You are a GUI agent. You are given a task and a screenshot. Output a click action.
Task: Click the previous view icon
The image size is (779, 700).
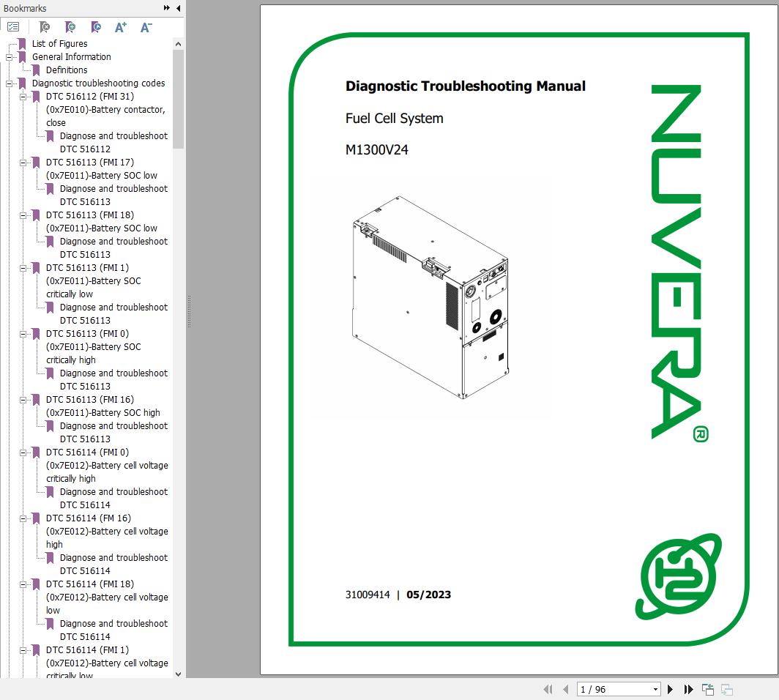[708, 689]
